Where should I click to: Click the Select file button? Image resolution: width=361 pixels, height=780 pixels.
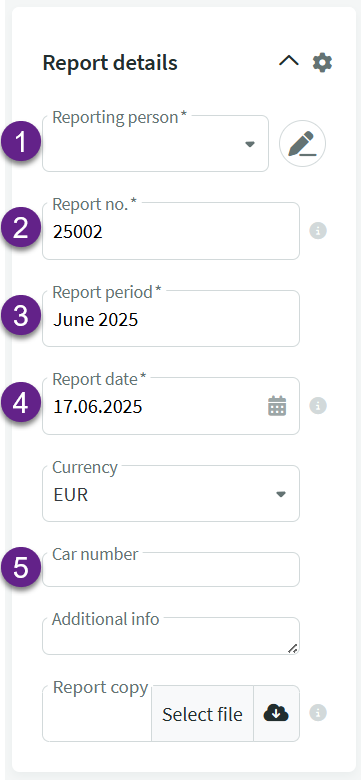[202, 714]
